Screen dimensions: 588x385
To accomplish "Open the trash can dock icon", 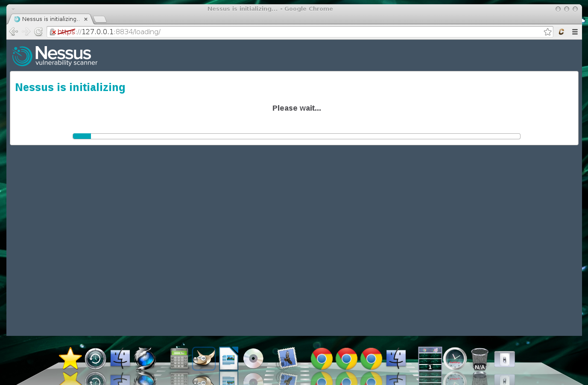I will [480, 359].
